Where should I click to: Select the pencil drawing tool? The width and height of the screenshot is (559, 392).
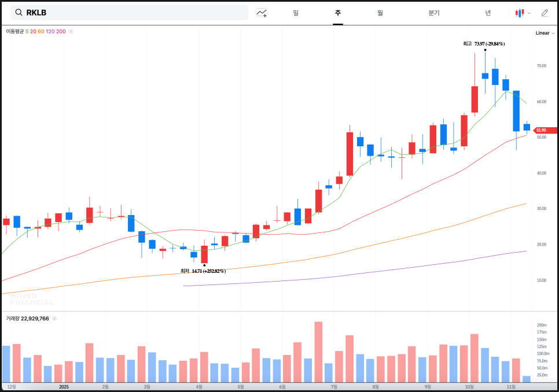click(x=545, y=13)
